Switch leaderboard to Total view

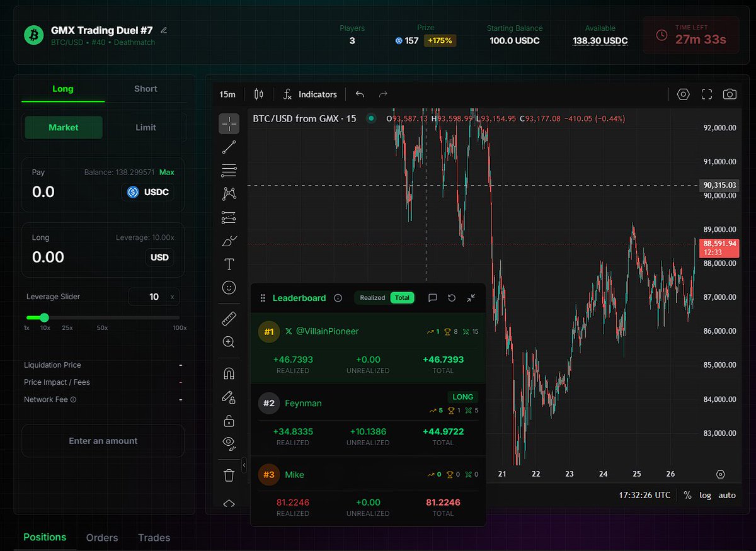[402, 298]
